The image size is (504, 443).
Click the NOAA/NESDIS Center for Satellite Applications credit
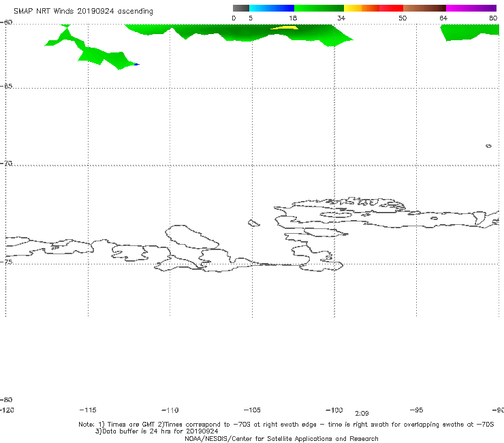(281, 439)
